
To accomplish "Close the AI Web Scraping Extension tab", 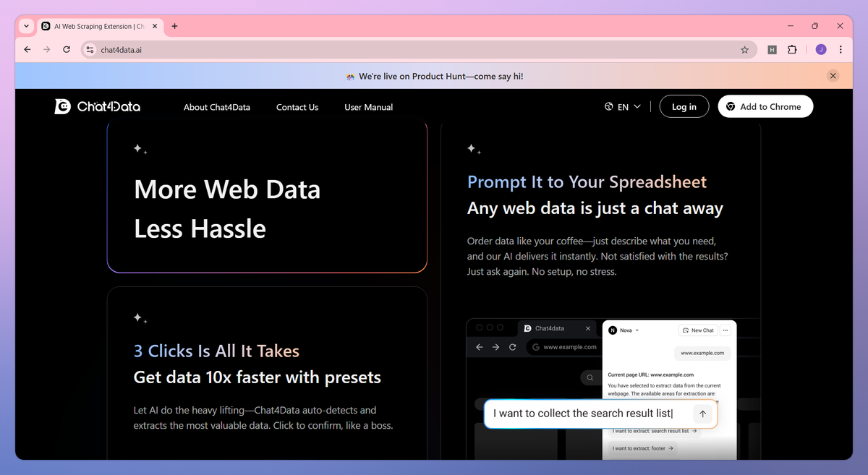I will pos(155,26).
